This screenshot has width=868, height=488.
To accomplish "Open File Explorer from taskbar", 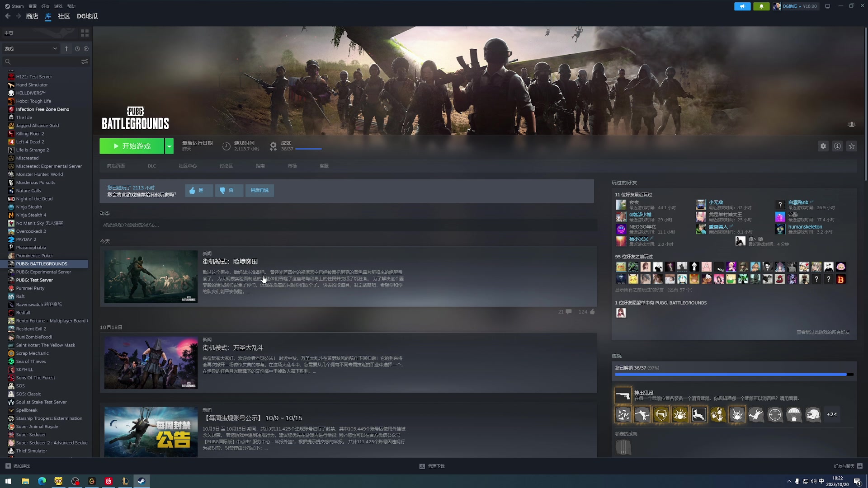I will (25, 481).
